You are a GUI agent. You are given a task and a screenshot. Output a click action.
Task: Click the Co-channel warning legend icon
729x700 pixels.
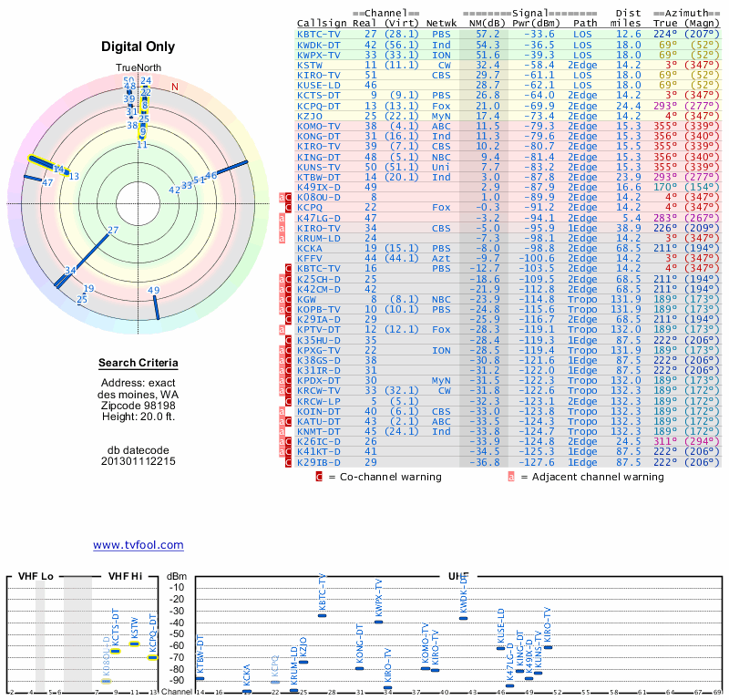tap(319, 476)
